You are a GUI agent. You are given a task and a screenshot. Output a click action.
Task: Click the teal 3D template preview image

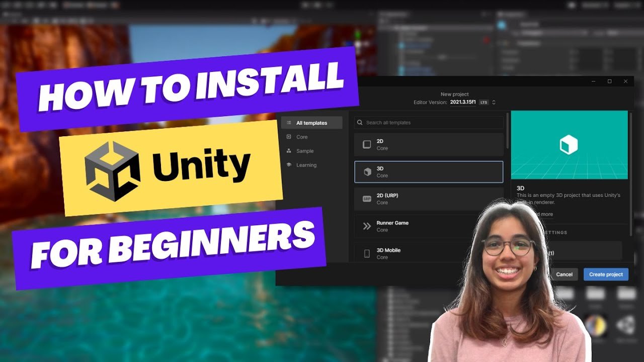pos(570,145)
